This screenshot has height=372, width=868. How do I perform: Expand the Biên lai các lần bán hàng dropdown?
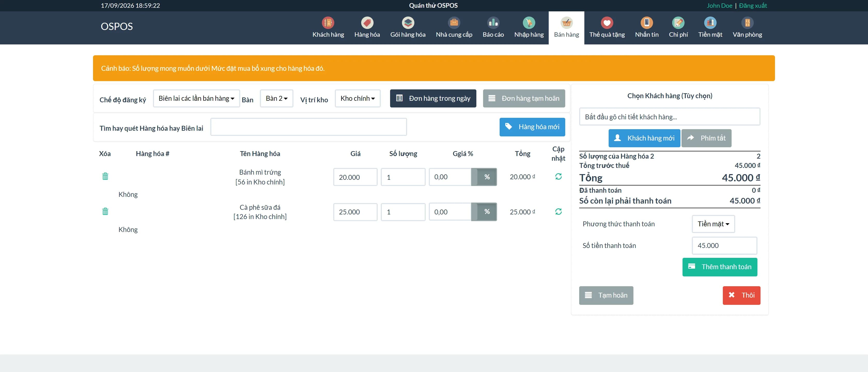(x=196, y=98)
